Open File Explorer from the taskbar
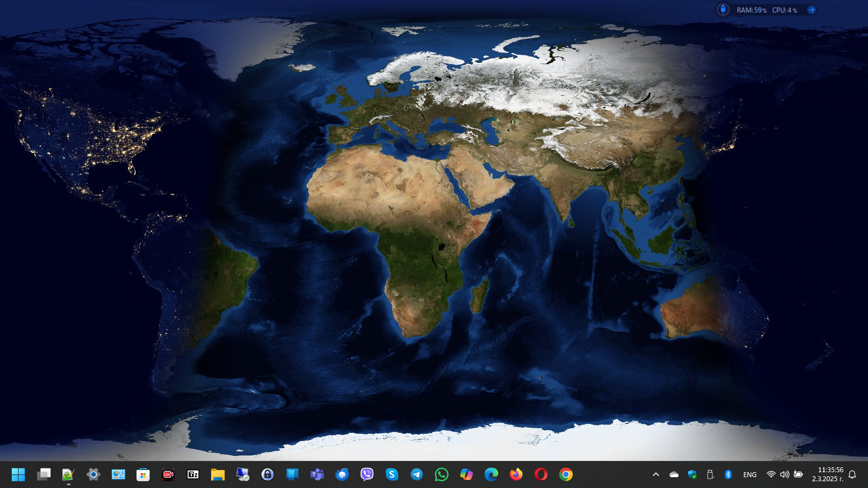 point(218,474)
